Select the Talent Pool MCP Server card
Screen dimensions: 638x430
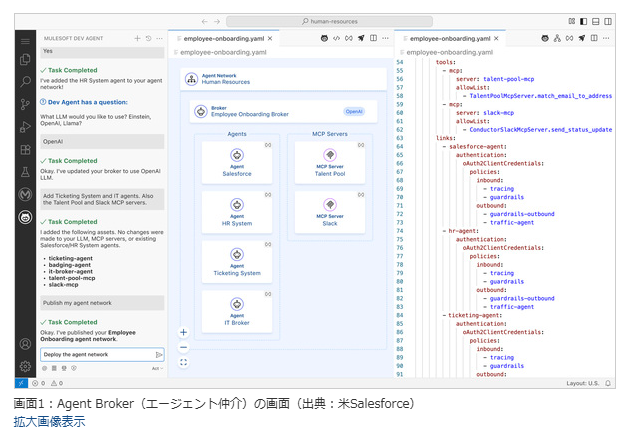[x=330, y=163]
